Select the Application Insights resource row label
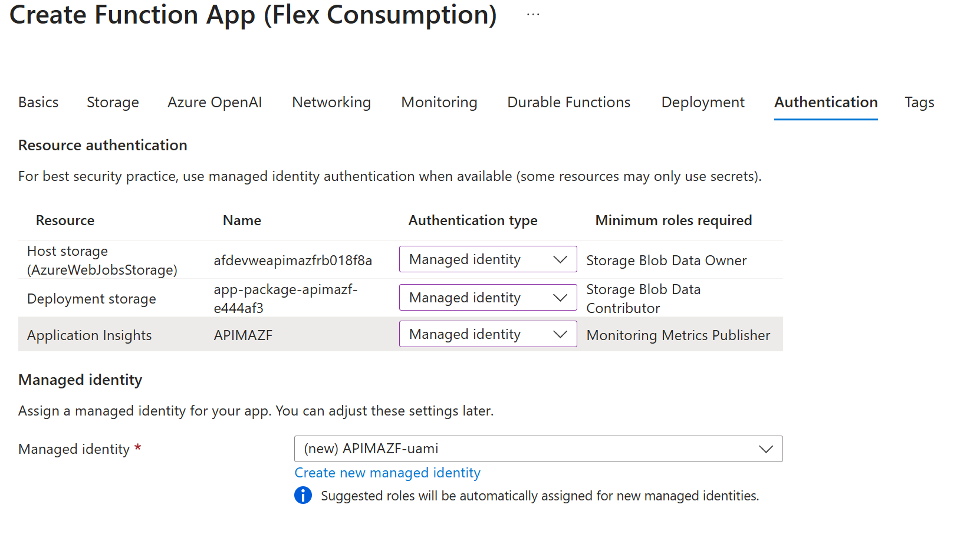 (x=90, y=335)
